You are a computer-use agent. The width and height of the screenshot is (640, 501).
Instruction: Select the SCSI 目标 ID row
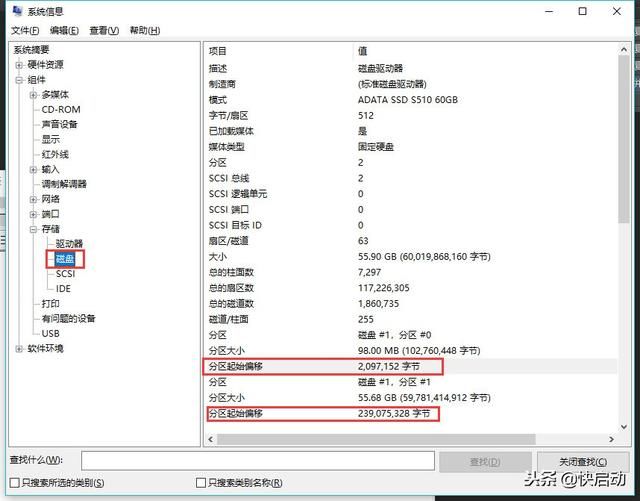pyautogui.click(x=411, y=225)
